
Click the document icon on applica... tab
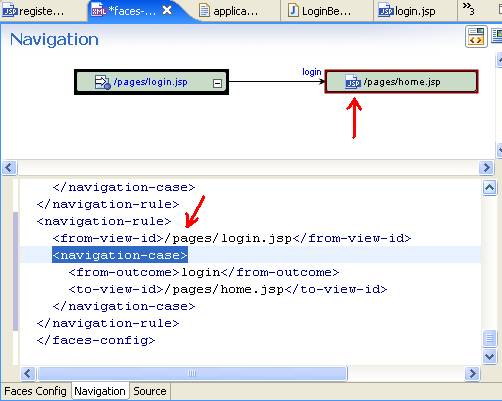point(204,11)
